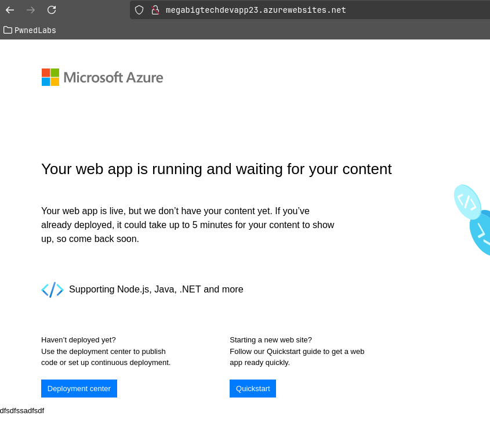Reload the current page
The height and width of the screenshot is (448, 490).
pos(52,10)
